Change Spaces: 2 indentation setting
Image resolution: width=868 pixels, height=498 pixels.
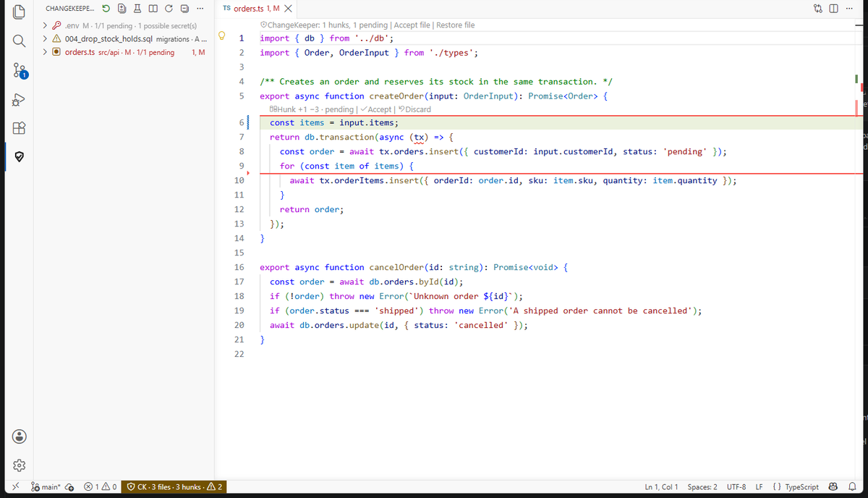pyautogui.click(x=702, y=487)
